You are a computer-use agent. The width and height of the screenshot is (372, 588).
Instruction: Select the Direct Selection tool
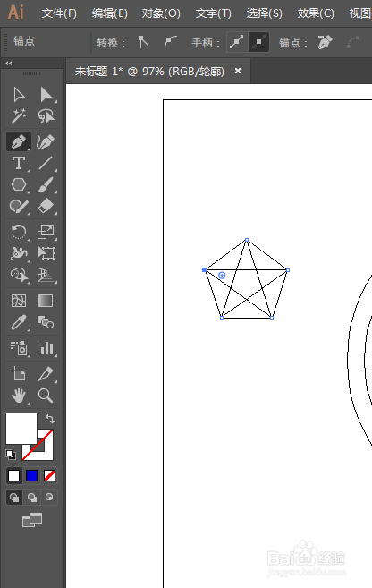click(x=46, y=95)
